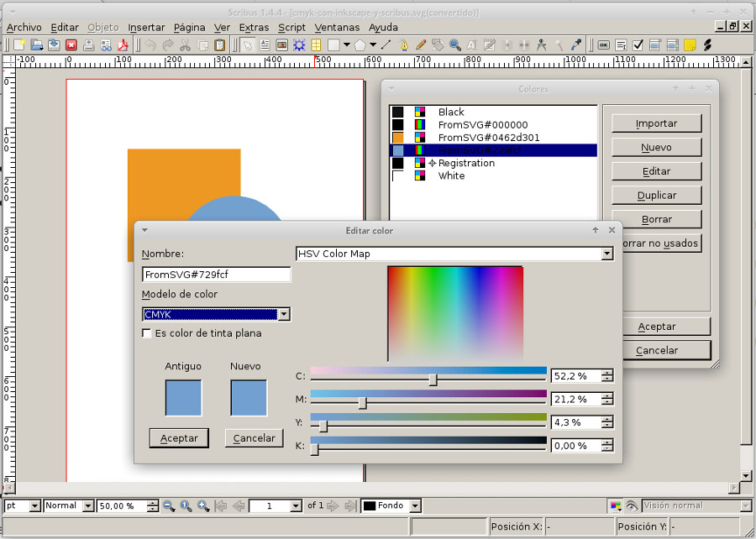Click the Paste clipboard toolbar icon

[219, 45]
